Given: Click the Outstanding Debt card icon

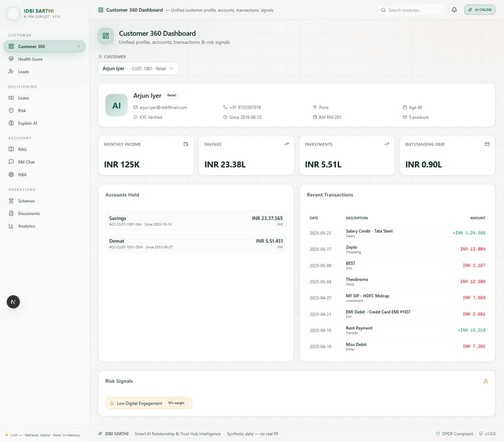Looking at the screenshot, I should click(487, 144).
